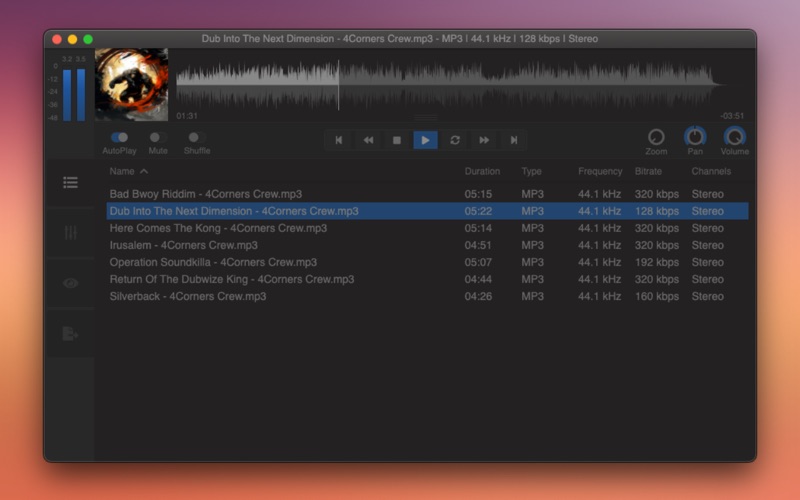
Task: Select Operation Soundkilla track
Action: (x=427, y=262)
